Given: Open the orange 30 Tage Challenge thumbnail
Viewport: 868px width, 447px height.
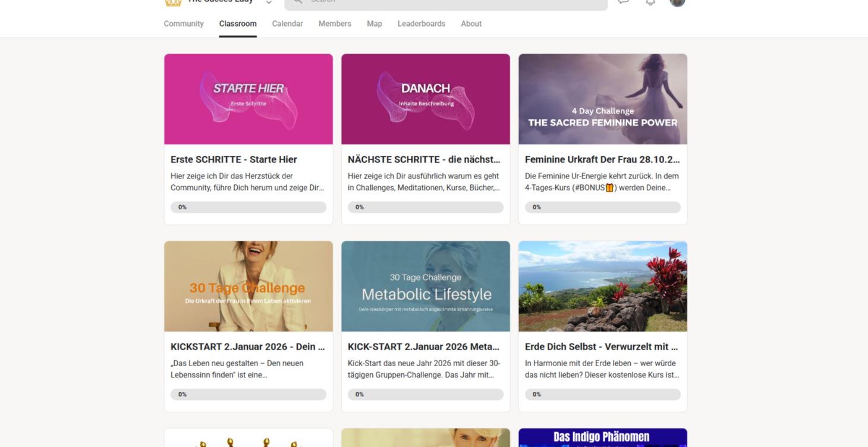Looking at the screenshot, I should pyautogui.click(x=249, y=287).
